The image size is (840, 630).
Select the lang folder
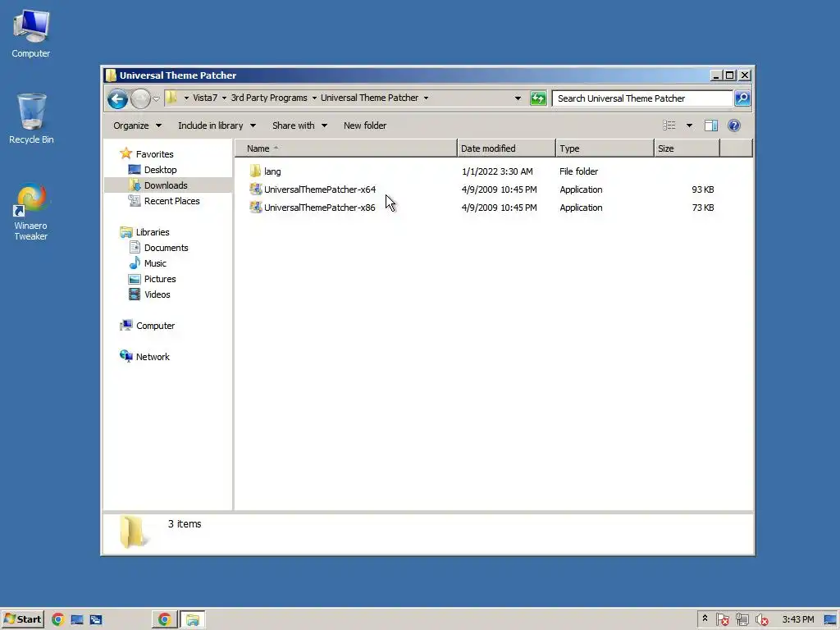pyautogui.click(x=265, y=171)
